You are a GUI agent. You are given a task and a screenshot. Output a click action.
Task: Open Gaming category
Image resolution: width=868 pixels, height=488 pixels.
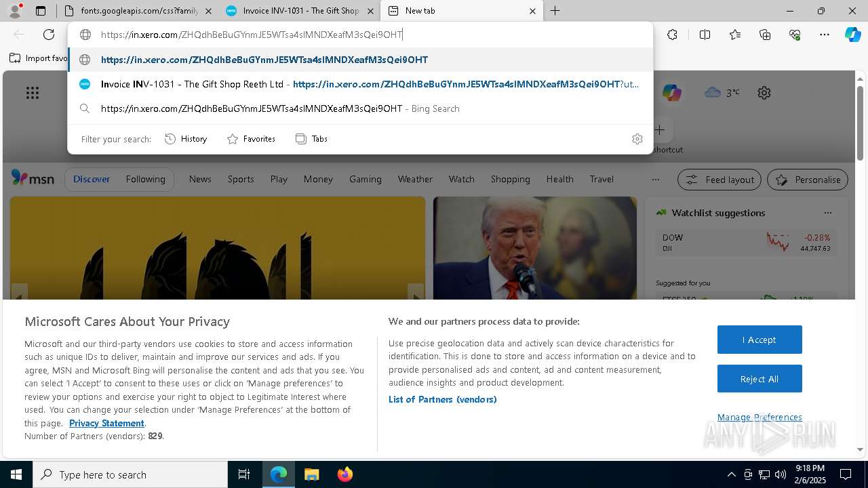click(366, 179)
